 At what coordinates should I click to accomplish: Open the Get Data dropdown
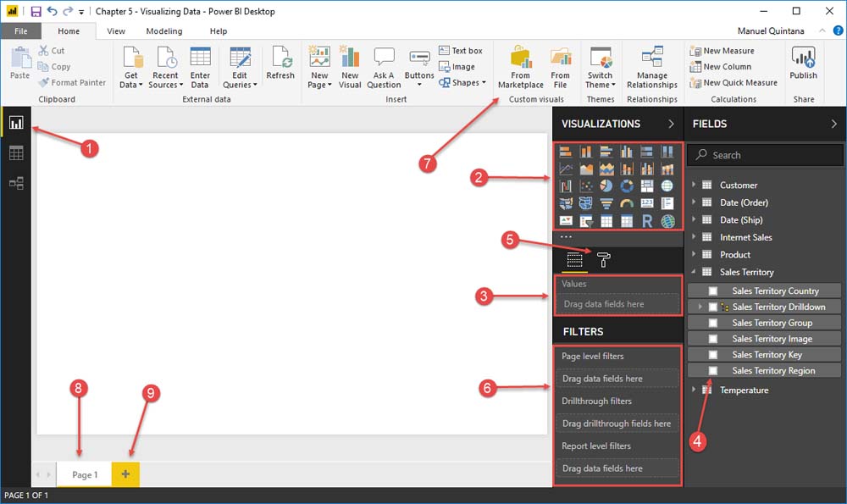point(132,69)
